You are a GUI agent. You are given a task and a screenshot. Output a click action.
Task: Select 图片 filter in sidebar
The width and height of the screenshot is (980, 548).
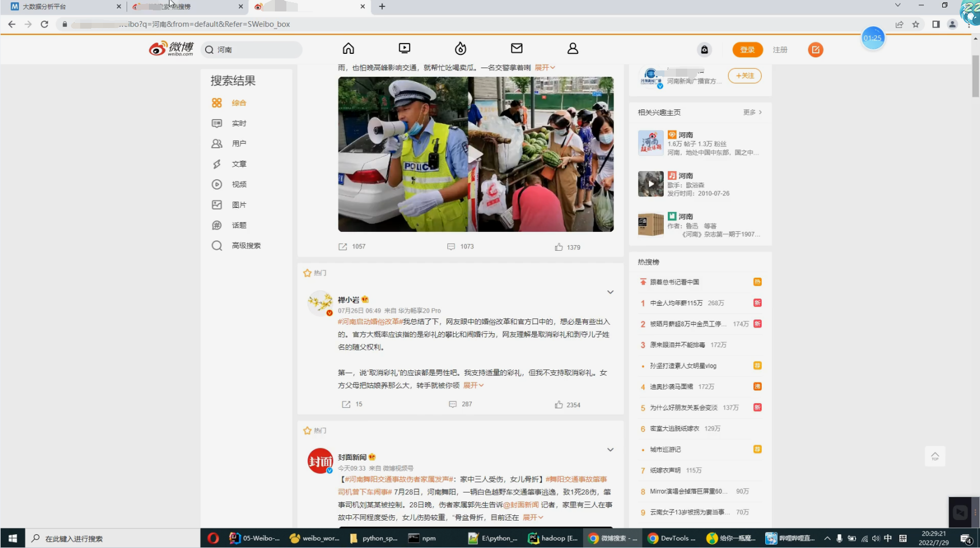[239, 205]
